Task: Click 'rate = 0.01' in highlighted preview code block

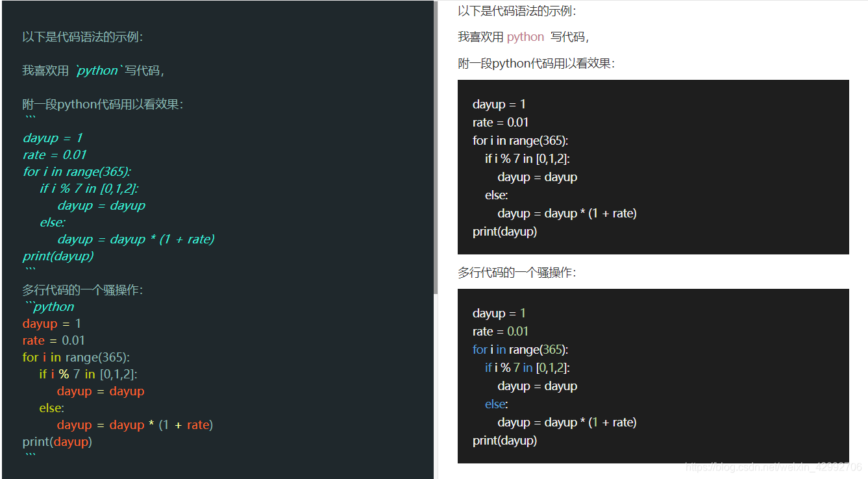Action: coord(501,332)
